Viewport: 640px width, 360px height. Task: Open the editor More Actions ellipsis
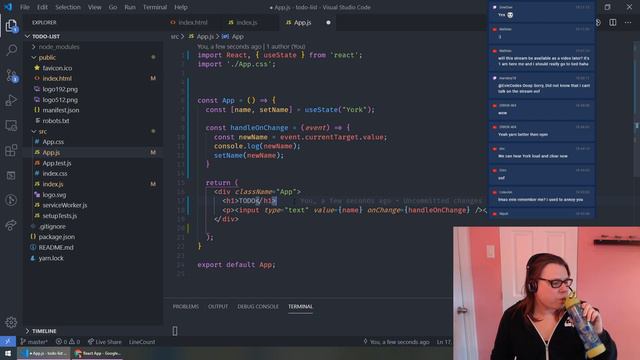628,22
